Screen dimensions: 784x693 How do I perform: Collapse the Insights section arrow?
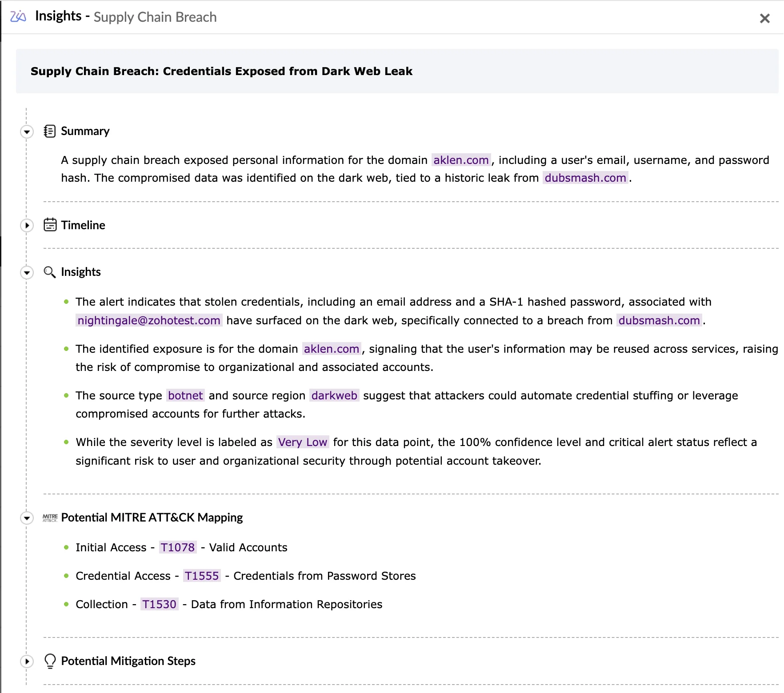click(27, 272)
